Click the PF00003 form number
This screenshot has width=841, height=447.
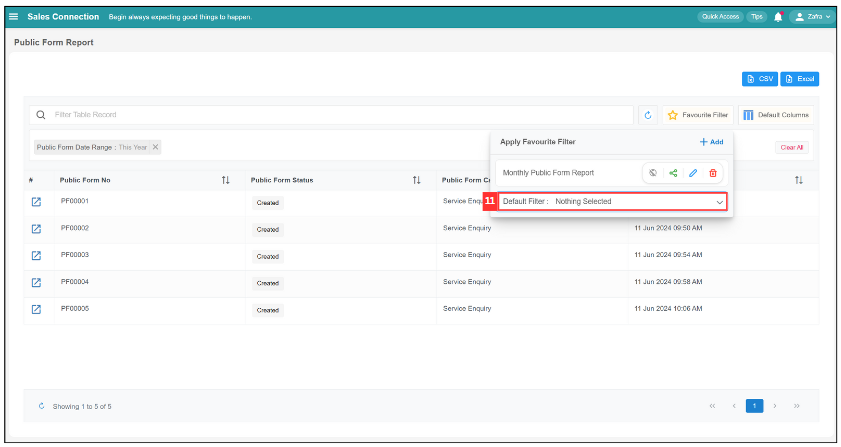[x=75, y=254]
